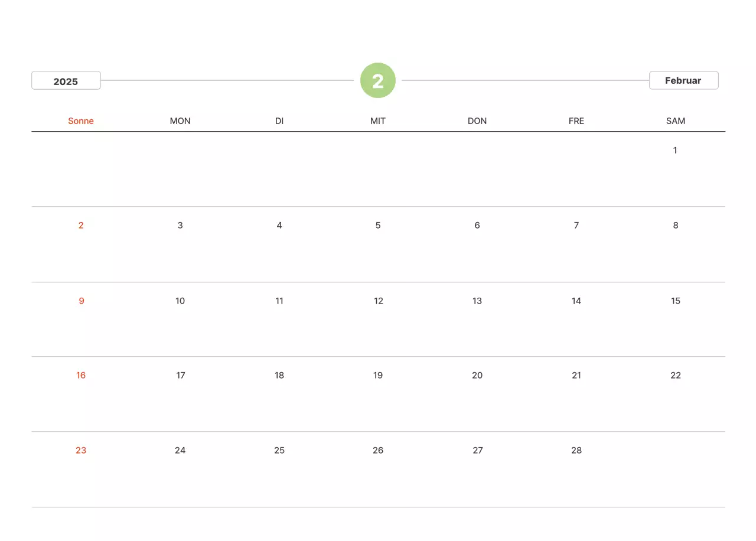The width and height of the screenshot is (756, 541).
Task: Click the green month number 2 circle
Action: (378, 80)
